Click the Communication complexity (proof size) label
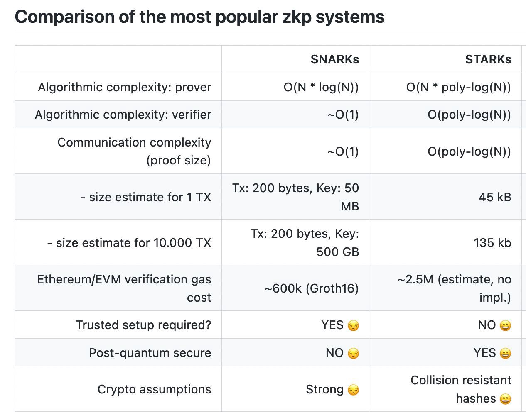526x420 pixels. pos(134,151)
